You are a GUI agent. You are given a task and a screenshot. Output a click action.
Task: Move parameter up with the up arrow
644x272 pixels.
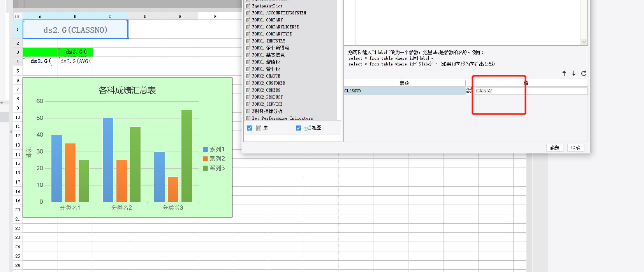pos(564,73)
